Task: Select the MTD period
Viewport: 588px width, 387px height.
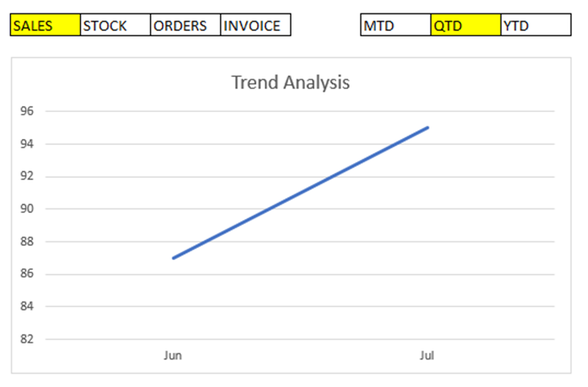Action: (396, 25)
